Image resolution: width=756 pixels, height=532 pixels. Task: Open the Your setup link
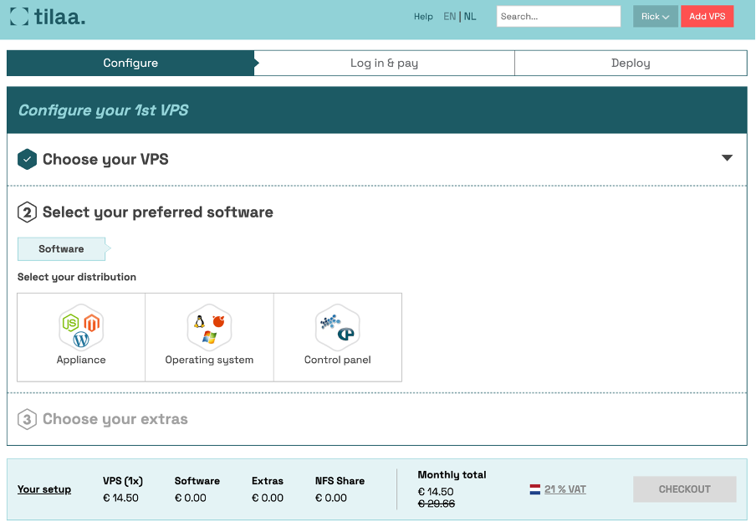[44, 489]
